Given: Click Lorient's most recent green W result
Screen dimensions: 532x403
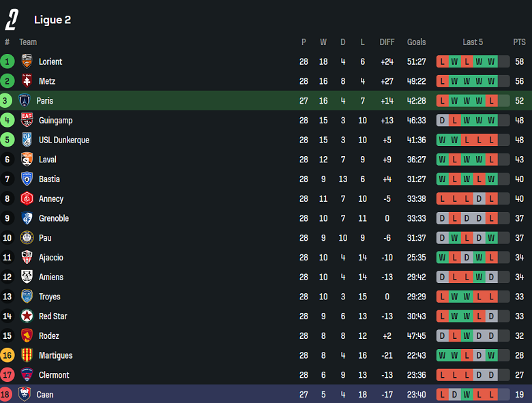Looking at the screenshot, I should click(x=491, y=61).
